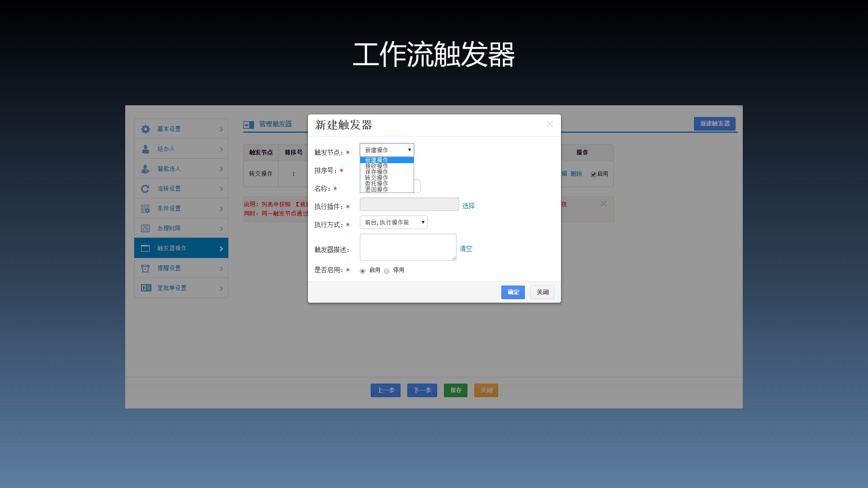Click the person icon beside 经办人
The height and width of the screenshot is (488, 868).
(x=145, y=149)
